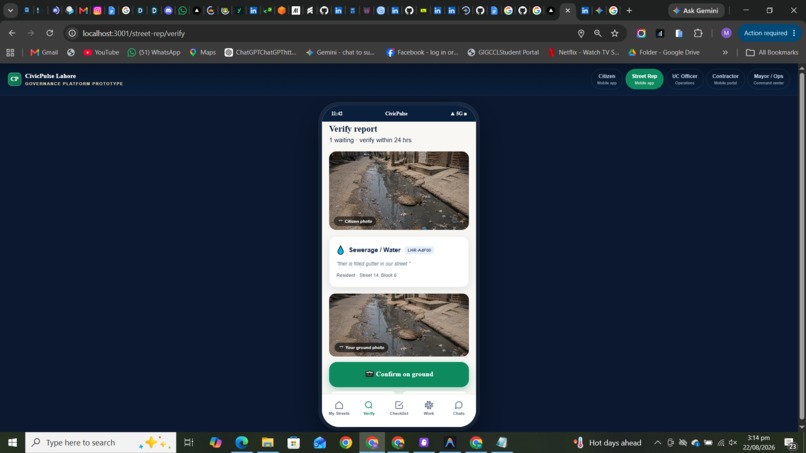Open the Chrome profile avatar M
This screenshot has height=453, width=806.
(x=726, y=33)
